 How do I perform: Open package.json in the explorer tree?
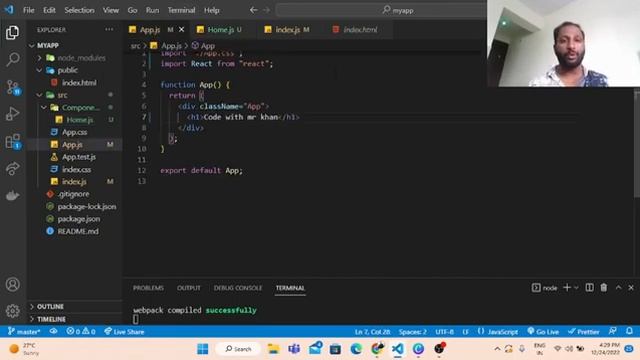pos(78,219)
